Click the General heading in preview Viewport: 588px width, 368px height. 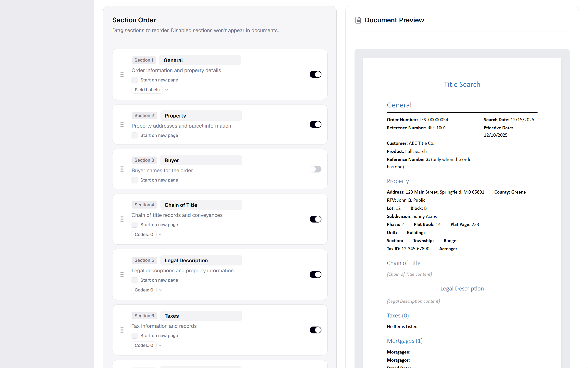pyautogui.click(x=399, y=105)
